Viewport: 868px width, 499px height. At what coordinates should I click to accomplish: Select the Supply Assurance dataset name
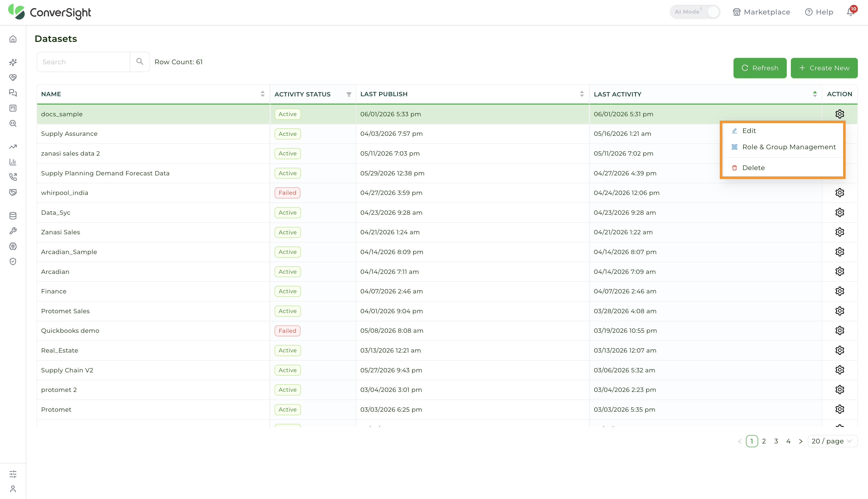coord(69,134)
